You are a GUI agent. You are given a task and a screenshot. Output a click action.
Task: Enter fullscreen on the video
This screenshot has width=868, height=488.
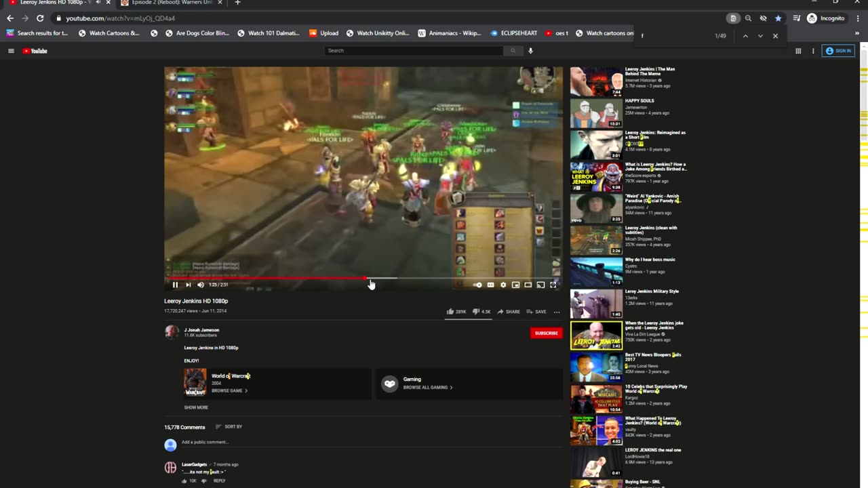[x=553, y=285]
